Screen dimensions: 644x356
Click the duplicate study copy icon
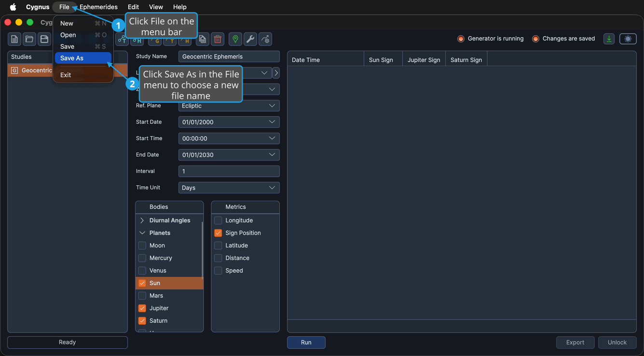click(x=203, y=39)
